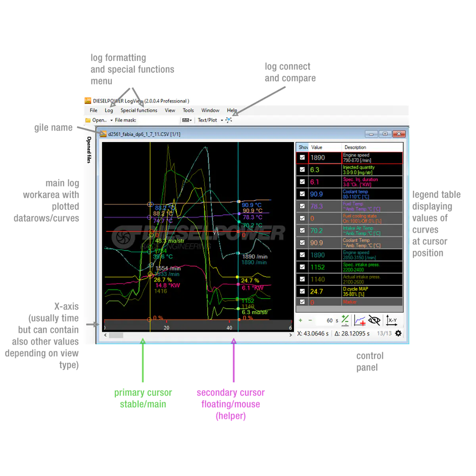The width and height of the screenshot is (476, 476).
Task: Open settings with the gear icon
Action: click(398, 333)
